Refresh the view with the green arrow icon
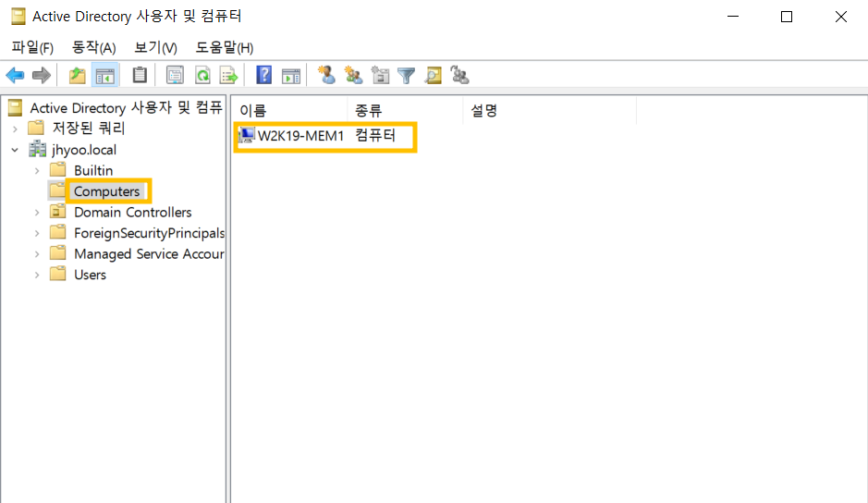This screenshot has width=868, height=503. point(202,75)
